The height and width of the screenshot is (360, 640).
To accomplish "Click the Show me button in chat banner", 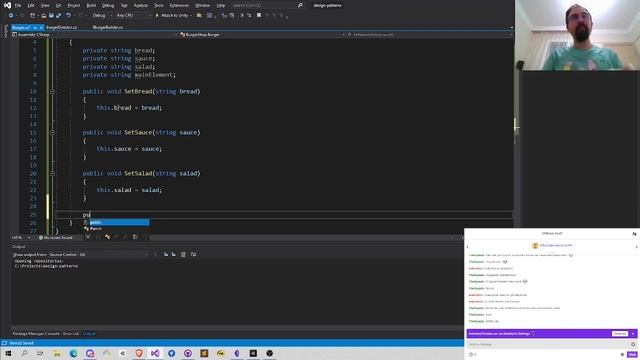I will [620, 333].
